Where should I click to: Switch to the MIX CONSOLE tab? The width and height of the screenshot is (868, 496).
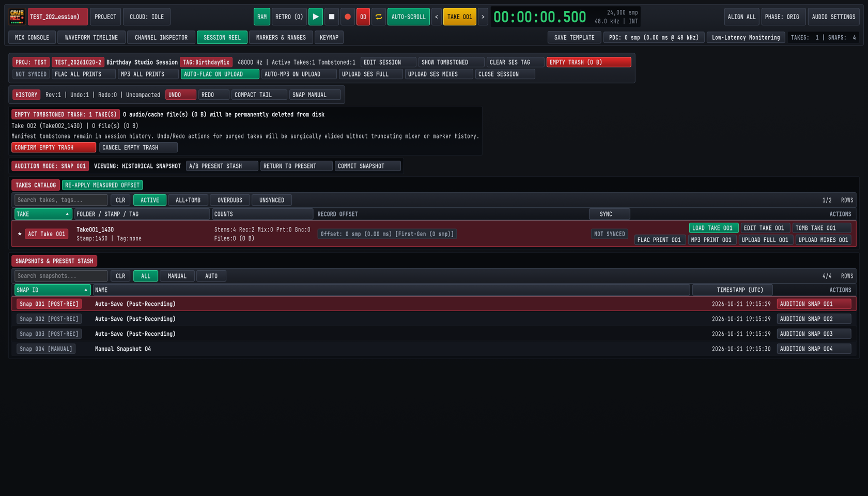click(32, 37)
